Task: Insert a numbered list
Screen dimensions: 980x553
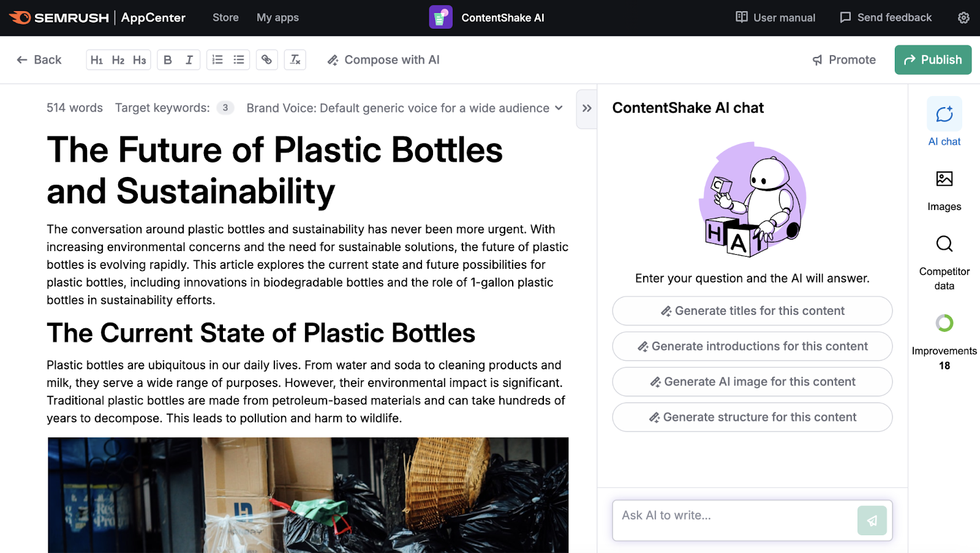Action: pyautogui.click(x=217, y=60)
